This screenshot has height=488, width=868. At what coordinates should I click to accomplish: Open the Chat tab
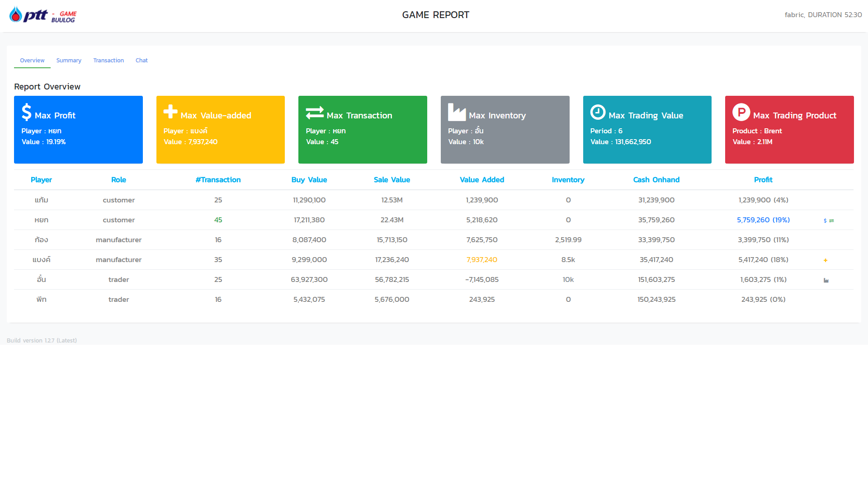point(142,61)
